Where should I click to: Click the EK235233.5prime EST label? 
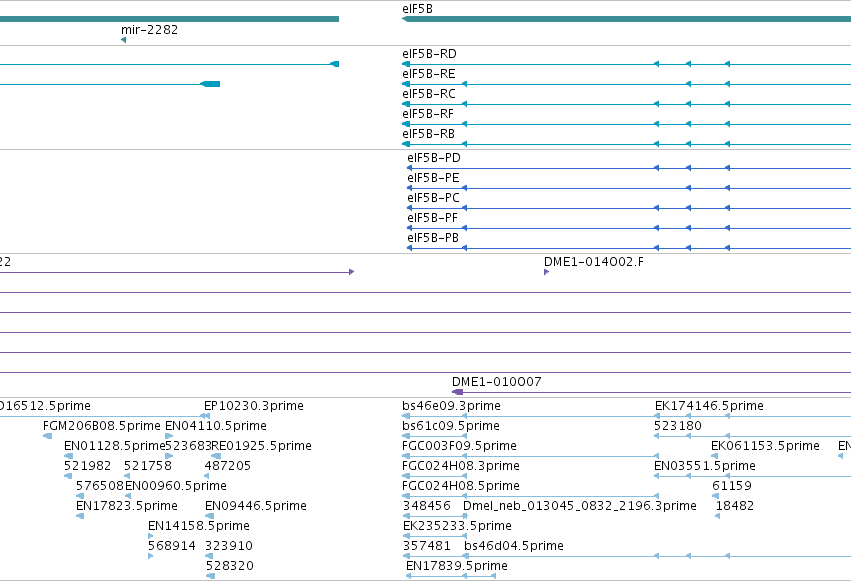coord(457,526)
